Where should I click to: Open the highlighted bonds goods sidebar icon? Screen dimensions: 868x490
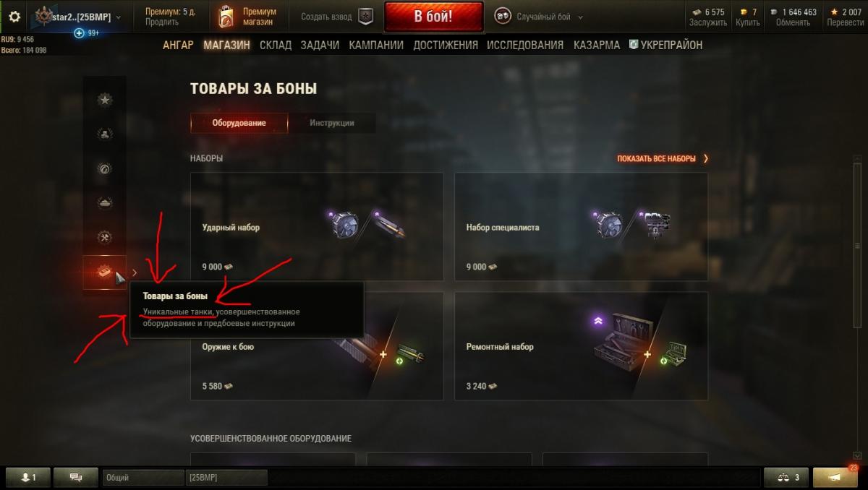tap(104, 272)
